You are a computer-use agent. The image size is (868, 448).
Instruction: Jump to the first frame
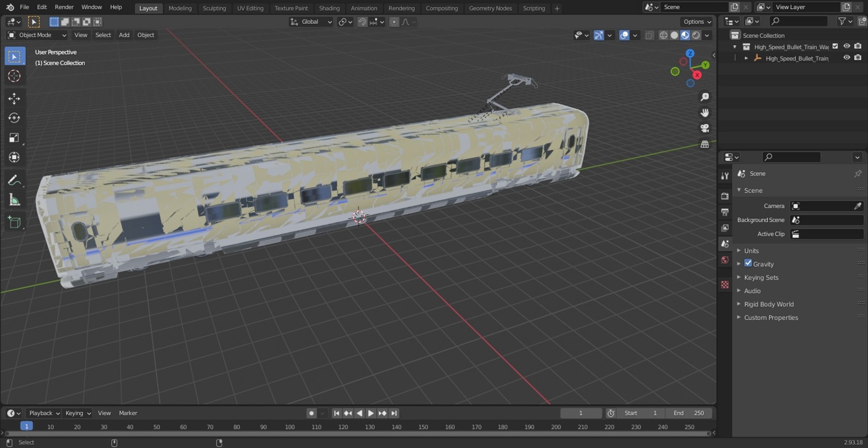[336, 413]
